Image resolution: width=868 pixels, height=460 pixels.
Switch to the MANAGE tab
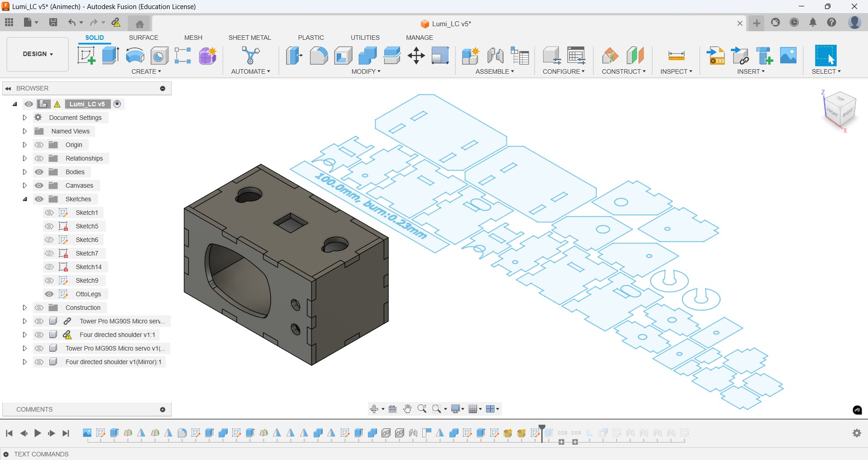click(420, 38)
